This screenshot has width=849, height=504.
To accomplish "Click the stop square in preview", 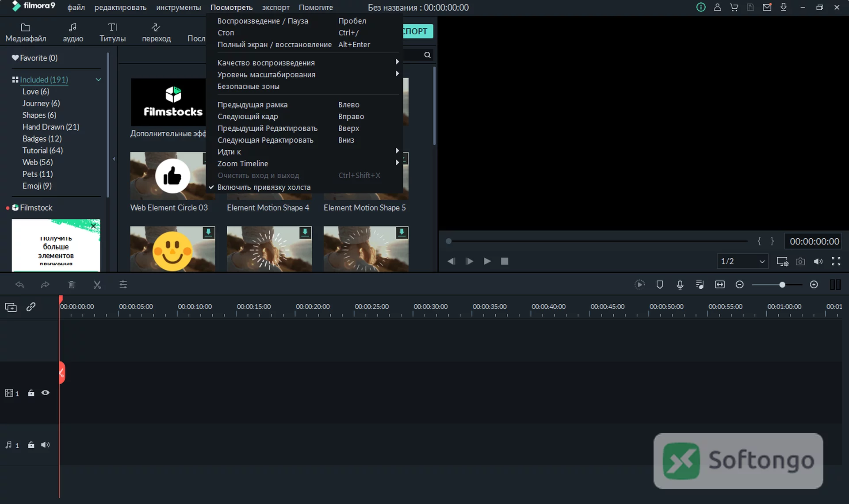I will pos(505,261).
